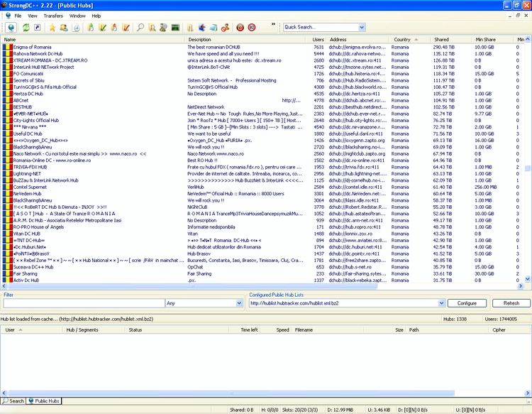This screenshot has width=532, height=414.
Task: Sort hubs by Country column header
Action: click(x=409, y=39)
